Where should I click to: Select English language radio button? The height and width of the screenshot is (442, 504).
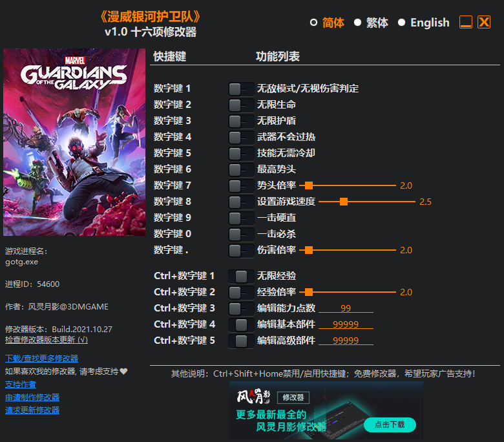click(401, 23)
